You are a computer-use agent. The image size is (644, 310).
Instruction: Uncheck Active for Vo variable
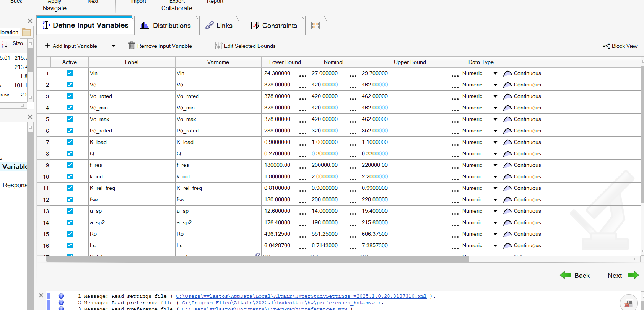(70, 85)
